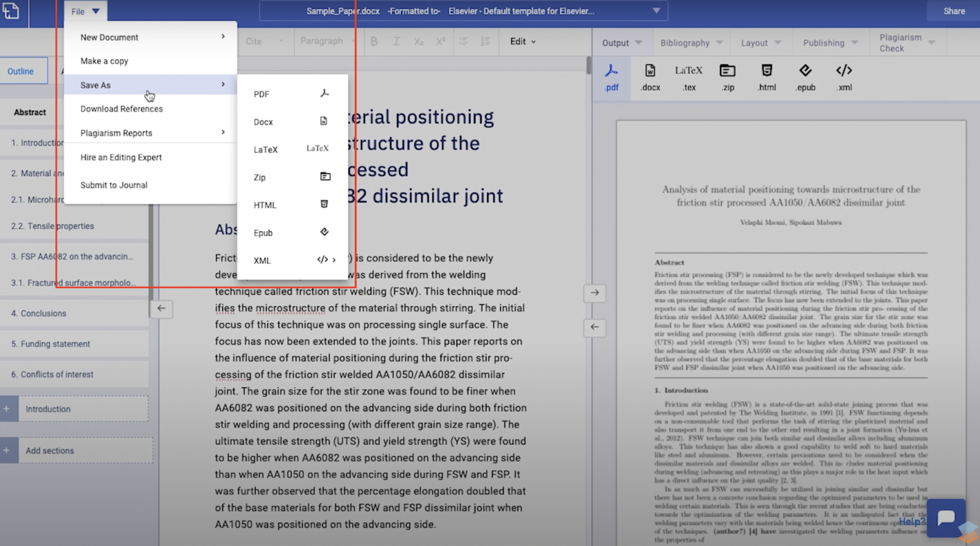The width and height of the screenshot is (980, 546).
Task: Open the File menu dropdown
Action: point(85,11)
